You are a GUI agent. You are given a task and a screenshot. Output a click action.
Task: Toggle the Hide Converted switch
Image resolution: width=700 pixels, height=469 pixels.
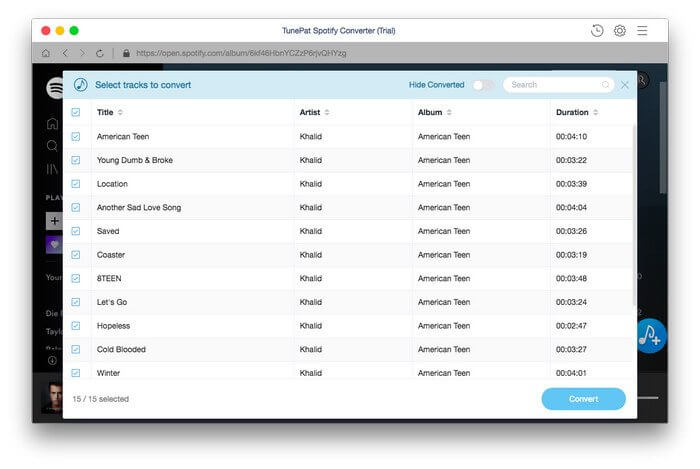[x=482, y=85]
